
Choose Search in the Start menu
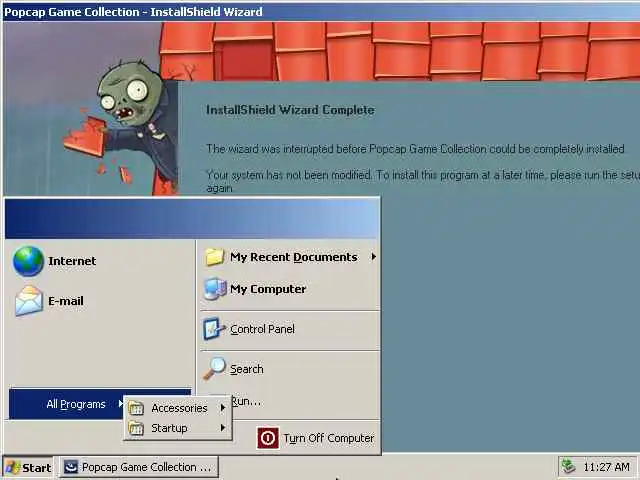290,369
